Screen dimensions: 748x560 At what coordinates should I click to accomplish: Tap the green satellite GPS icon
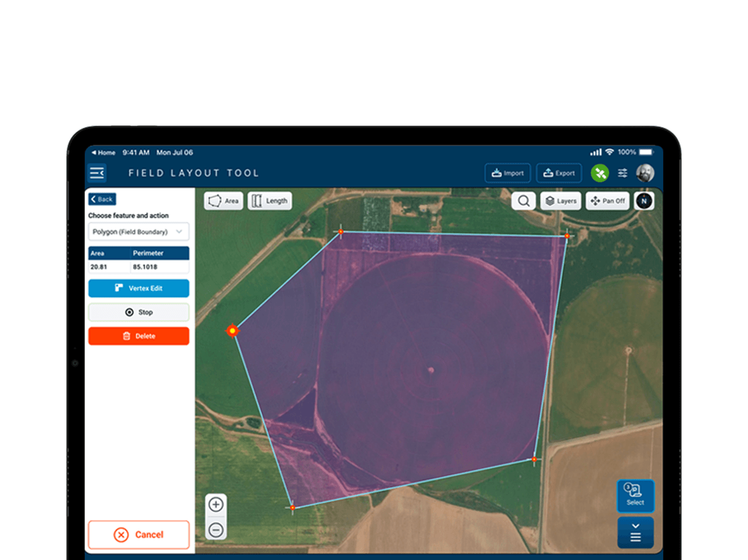pyautogui.click(x=600, y=173)
